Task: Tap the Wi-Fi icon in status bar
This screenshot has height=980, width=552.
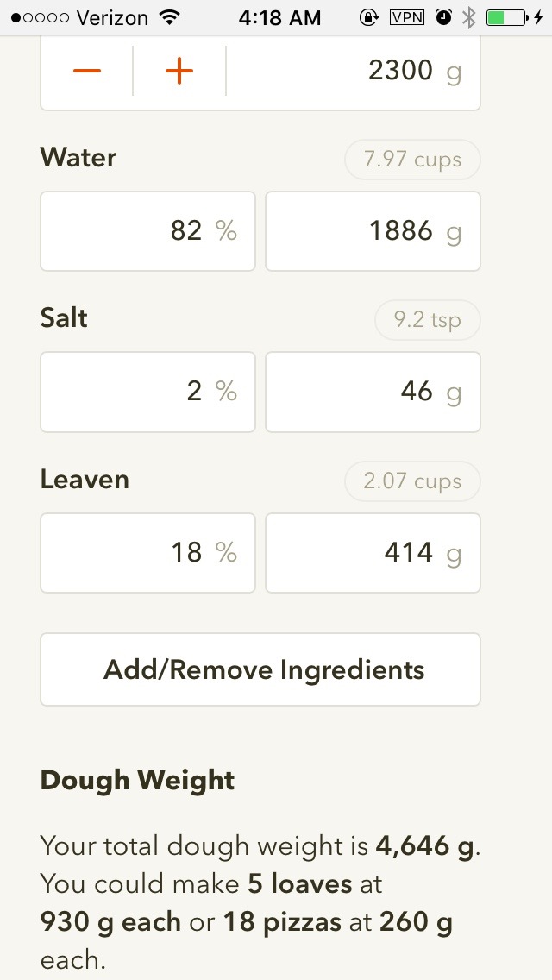Action: click(169, 17)
